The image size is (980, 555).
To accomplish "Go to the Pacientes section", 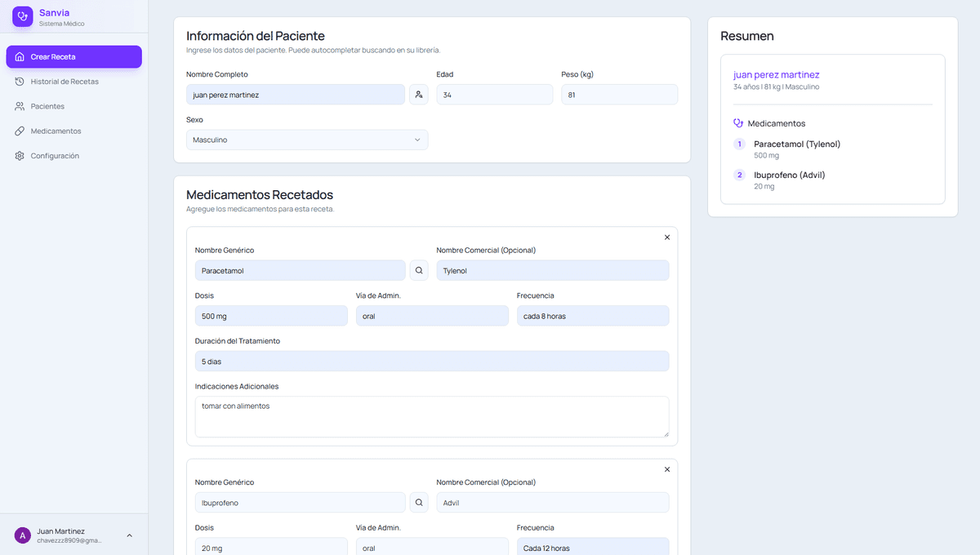I will point(47,106).
